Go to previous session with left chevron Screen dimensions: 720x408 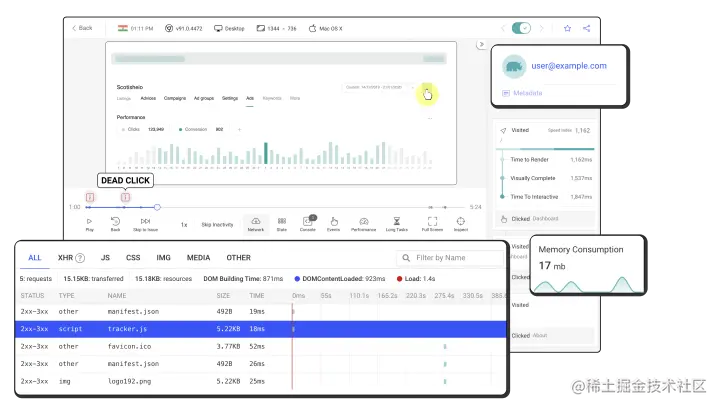(x=503, y=28)
